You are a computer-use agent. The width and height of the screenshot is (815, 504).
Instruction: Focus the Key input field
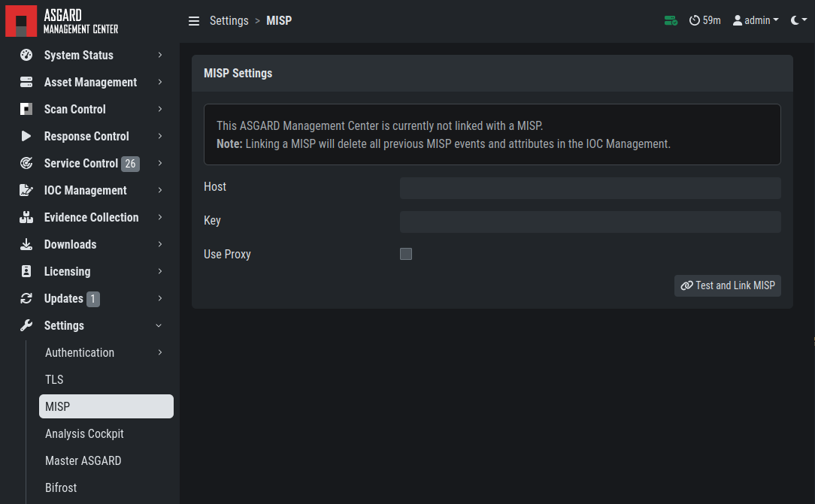[590, 222]
